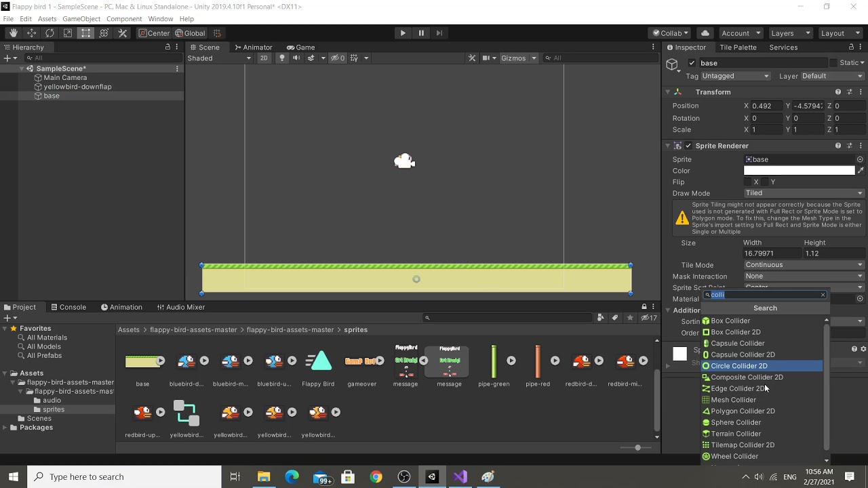The width and height of the screenshot is (868, 488).
Task: Open the custom editor tools icon
Action: (122, 33)
